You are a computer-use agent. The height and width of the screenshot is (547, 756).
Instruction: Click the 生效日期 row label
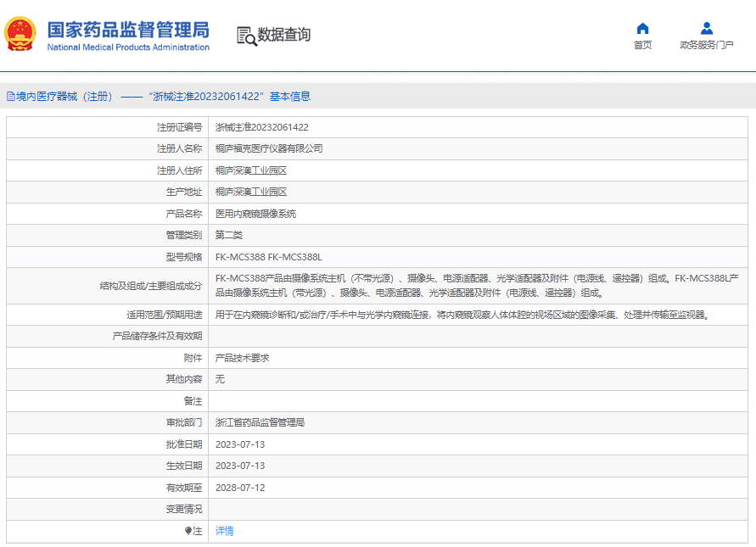coord(184,466)
